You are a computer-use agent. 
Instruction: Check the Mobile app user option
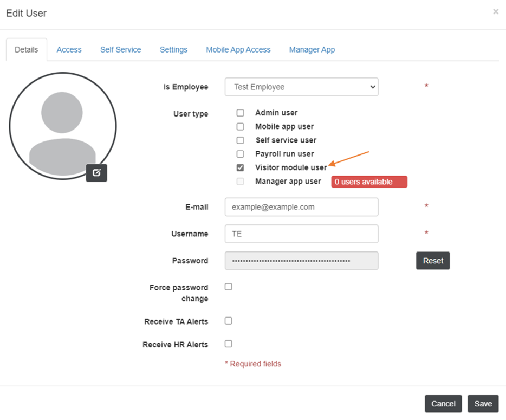coord(240,126)
